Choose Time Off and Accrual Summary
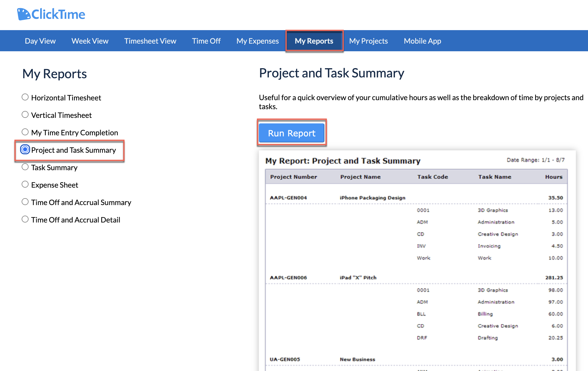The height and width of the screenshot is (371, 588). (x=25, y=202)
